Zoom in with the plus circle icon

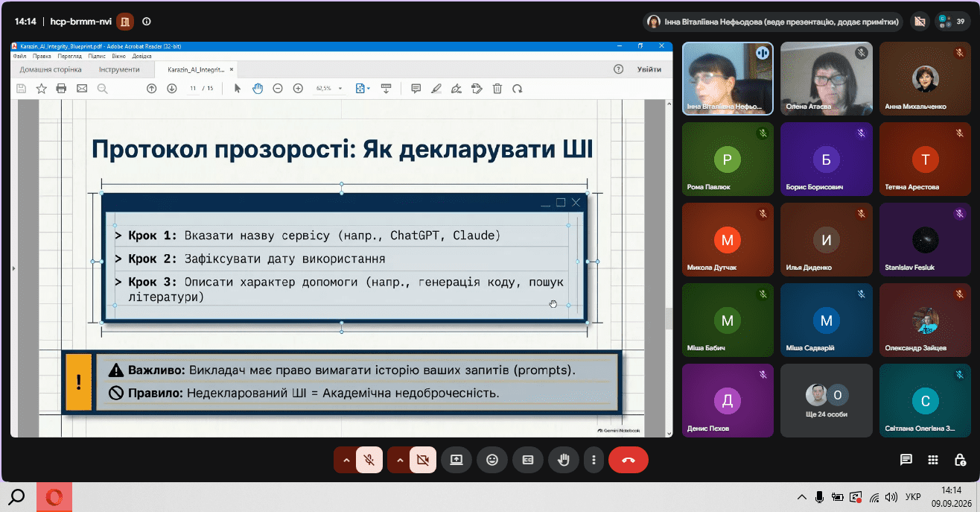(x=298, y=88)
